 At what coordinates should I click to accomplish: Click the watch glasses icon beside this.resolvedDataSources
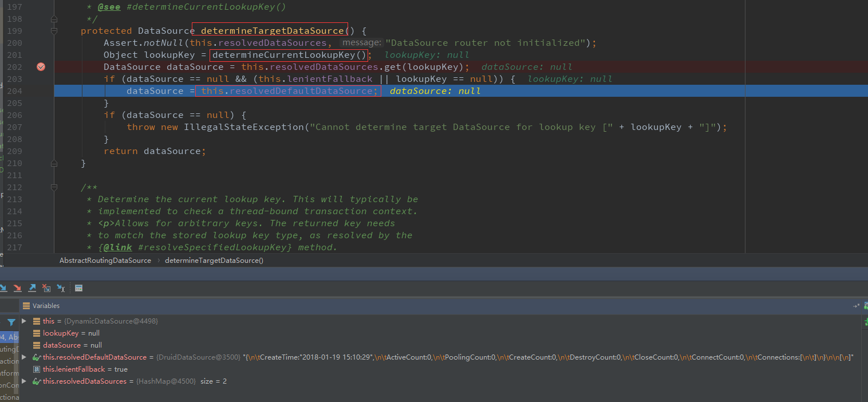coord(37,381)
